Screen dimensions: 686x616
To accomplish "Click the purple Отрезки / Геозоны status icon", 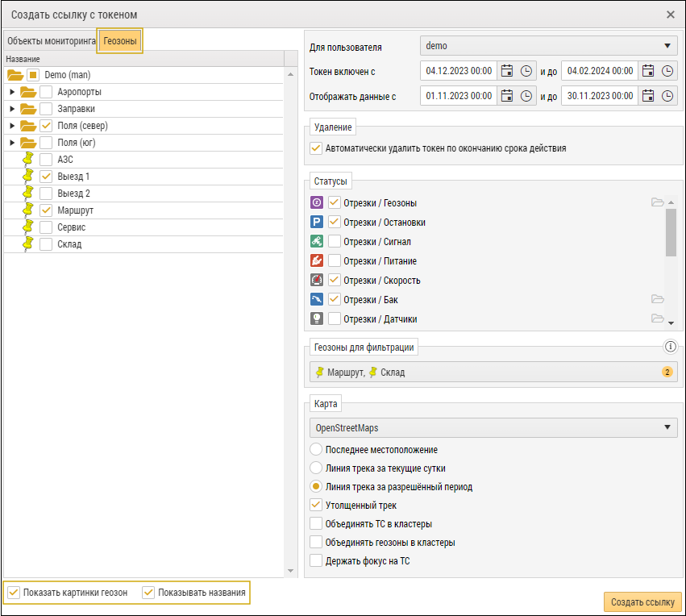I will pos(317,202).
